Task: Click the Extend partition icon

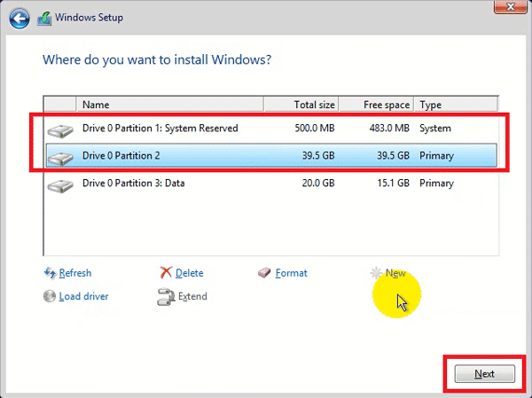Action: click(166, 296)
